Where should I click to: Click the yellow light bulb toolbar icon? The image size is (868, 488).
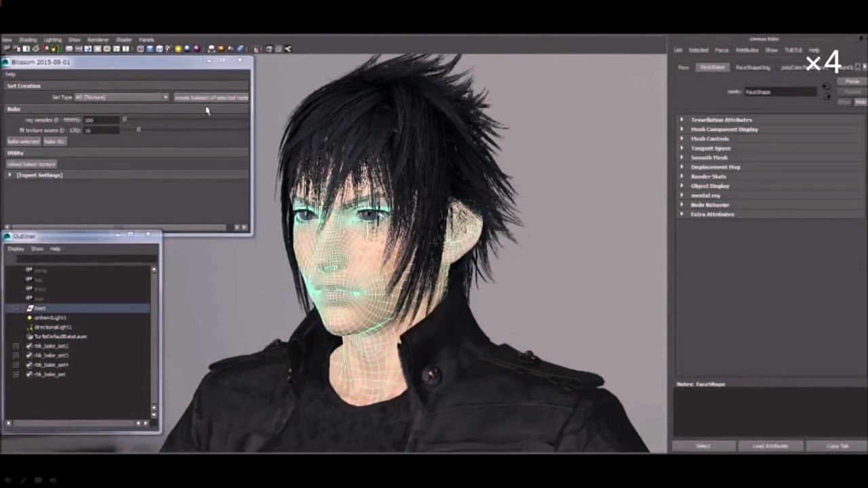pyautogui.click(x=178, y=49)
